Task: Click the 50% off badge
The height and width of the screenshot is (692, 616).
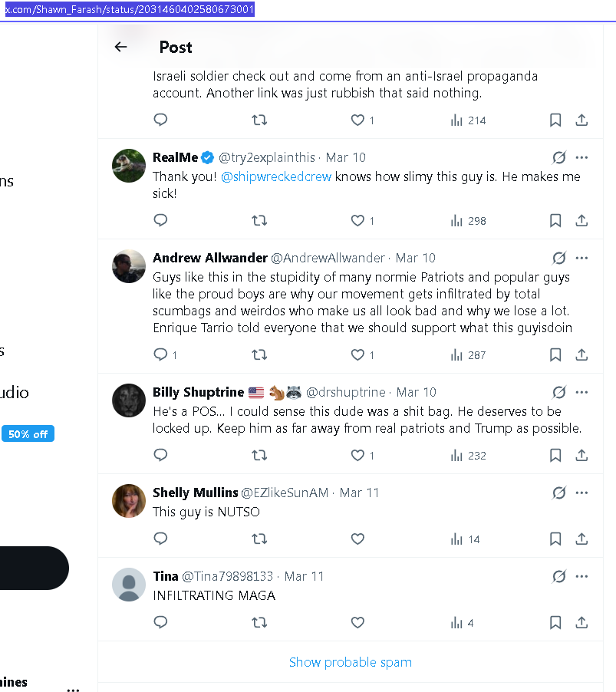Action: coord(28,434)
